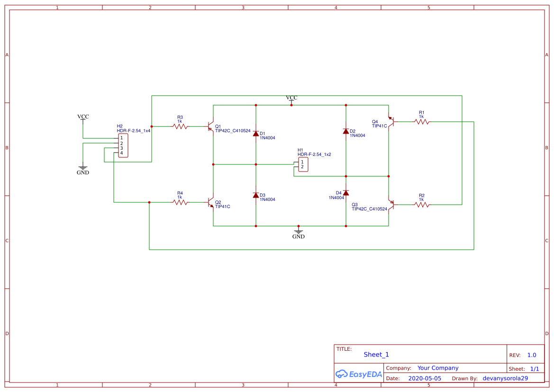Screen dimensions: 554x392
Task: Select resistor R2 1k symbol
Action: click(422, 205)
